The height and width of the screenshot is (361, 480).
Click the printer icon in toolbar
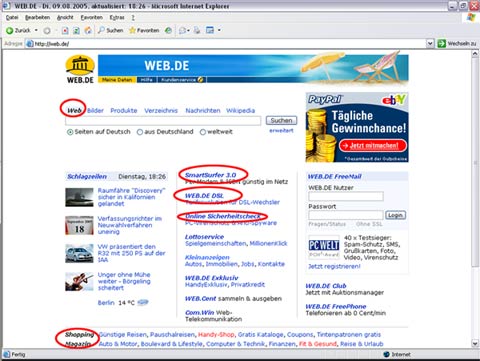pos(197,31)
